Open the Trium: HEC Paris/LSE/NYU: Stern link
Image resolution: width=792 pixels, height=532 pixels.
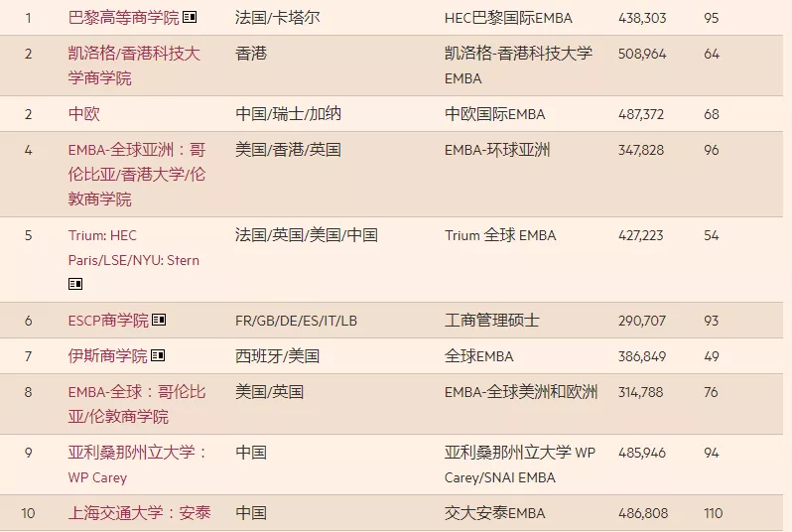click(133, 248)
